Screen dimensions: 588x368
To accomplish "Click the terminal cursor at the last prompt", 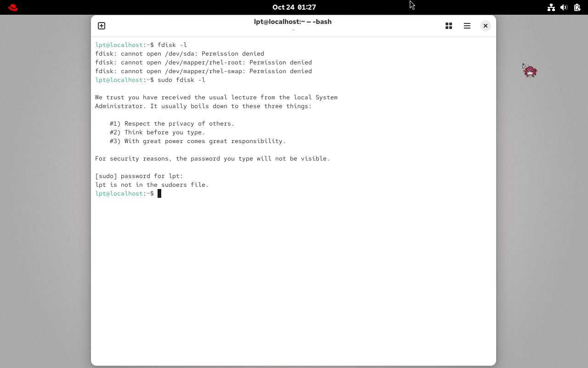I will coord(159,194).
